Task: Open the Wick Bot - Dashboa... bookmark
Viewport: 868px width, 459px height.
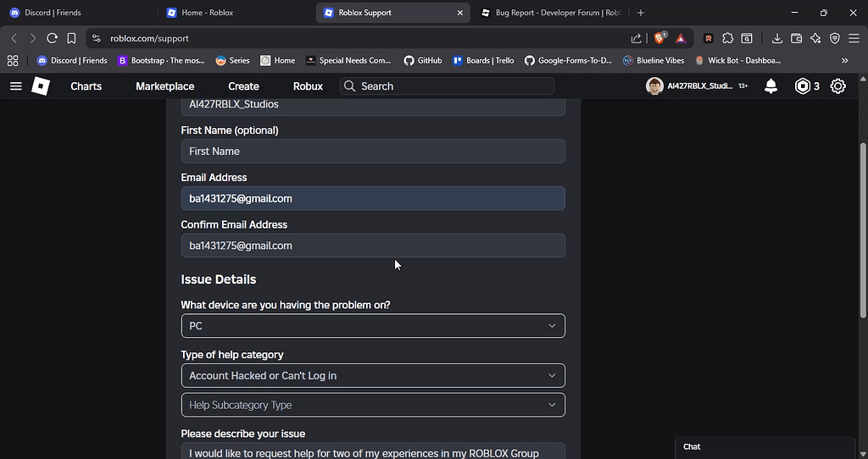Action: (738, 60)
